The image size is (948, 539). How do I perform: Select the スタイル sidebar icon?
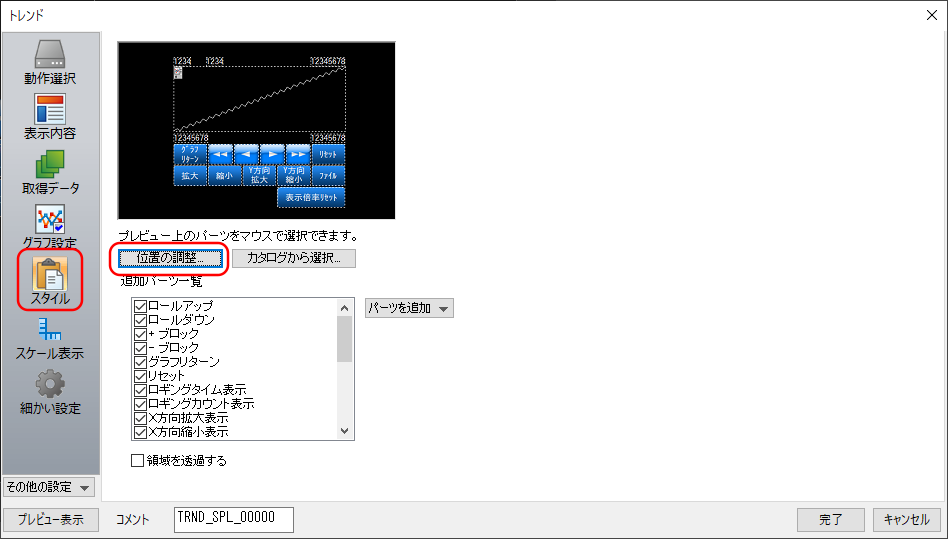[x=50, y=281]
